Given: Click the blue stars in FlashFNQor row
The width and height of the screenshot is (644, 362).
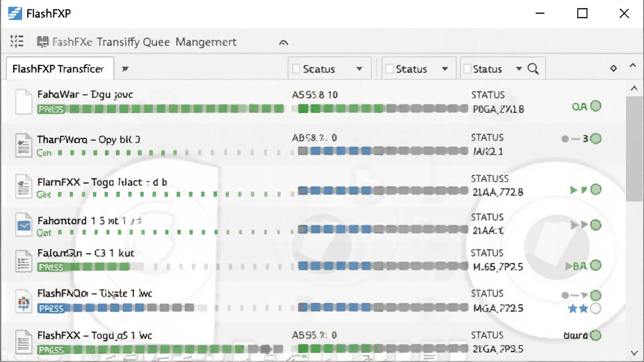Looking at the screenshot, I should pyautogui.click(x=579, y=309).
